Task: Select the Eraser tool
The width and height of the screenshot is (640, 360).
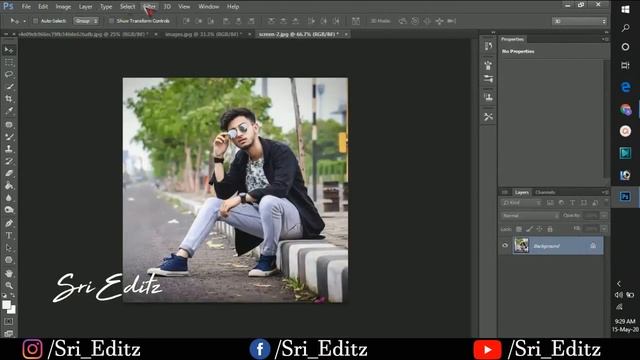Action: click(x=9, y=173)
